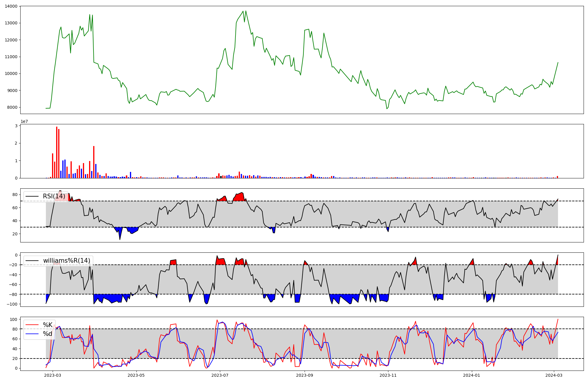Click the 2023-11 date axis label

388,375
